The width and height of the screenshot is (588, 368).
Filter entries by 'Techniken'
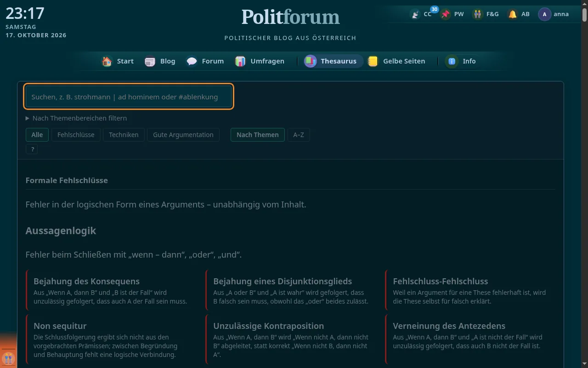coord(124,135)
